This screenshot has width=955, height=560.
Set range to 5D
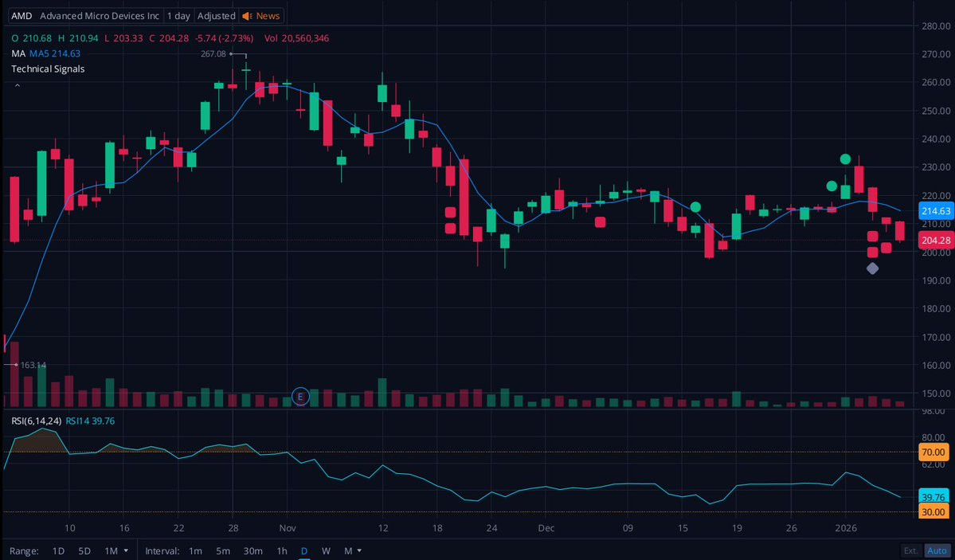point(84,551)
